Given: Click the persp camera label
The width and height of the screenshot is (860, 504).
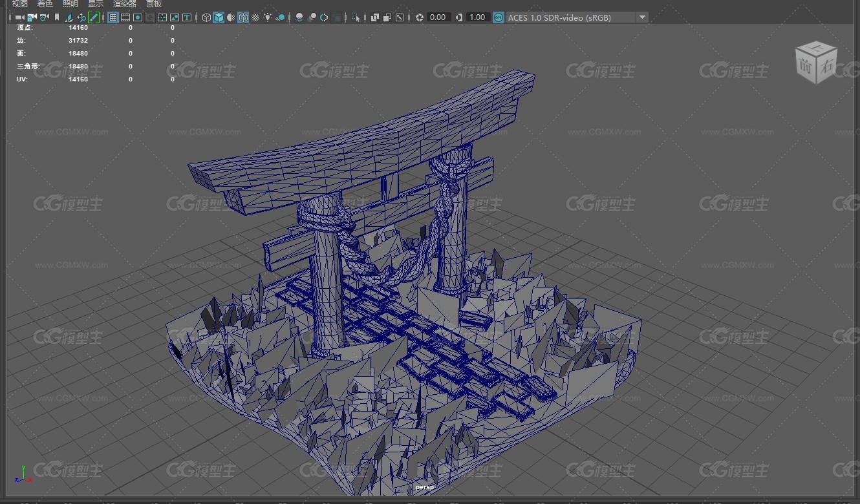Looking at the screenshot, I should pyautogui.click(x=424, y=487).
